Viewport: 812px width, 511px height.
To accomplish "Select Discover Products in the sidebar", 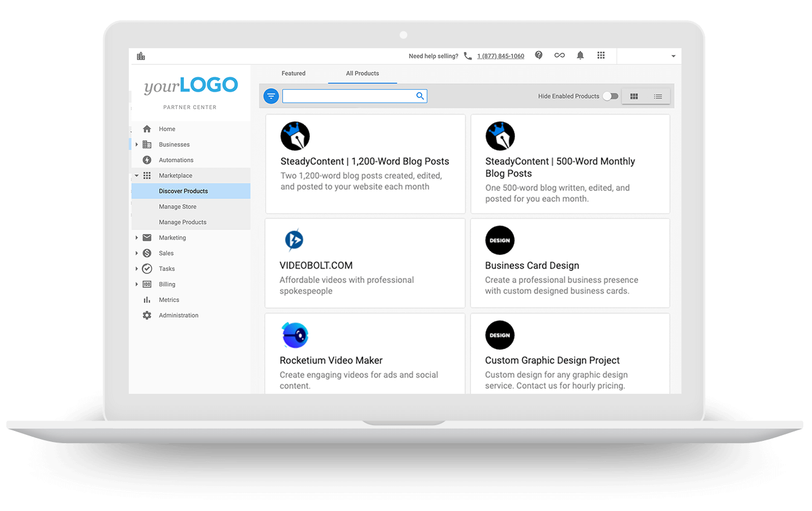I will tap(191, 191).
